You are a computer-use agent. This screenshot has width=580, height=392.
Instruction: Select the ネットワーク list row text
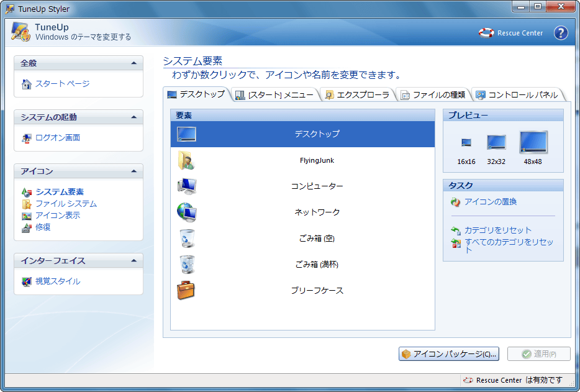[317, 212]
